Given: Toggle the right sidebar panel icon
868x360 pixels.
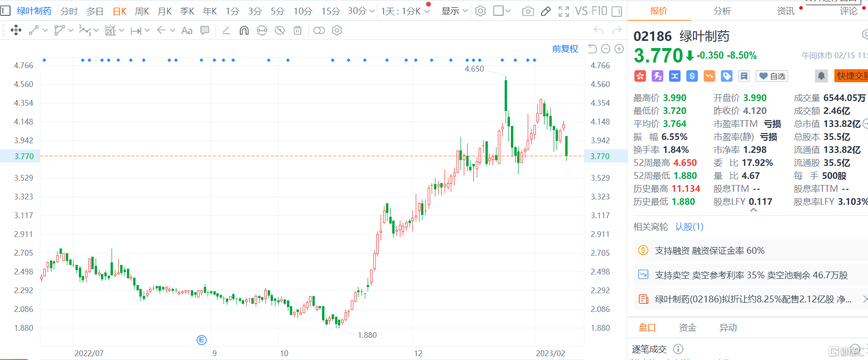Looking at the screenshot, I should [617, 11].
